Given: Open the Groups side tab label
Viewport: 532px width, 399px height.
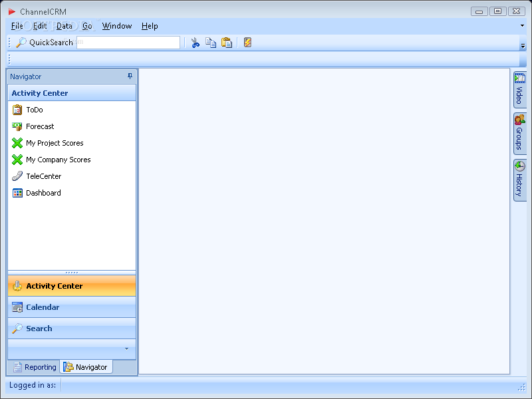Looking at the screenshot, I should point(519,138).
